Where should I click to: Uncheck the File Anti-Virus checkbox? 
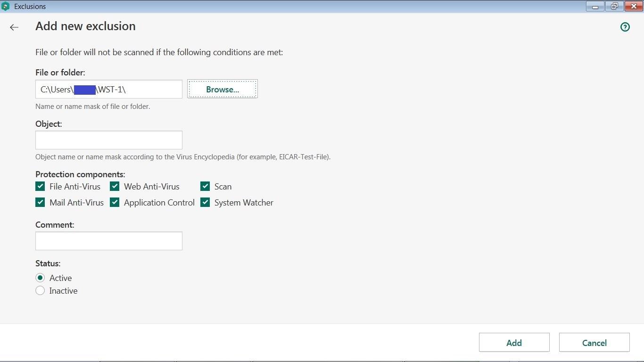point(40,186)
